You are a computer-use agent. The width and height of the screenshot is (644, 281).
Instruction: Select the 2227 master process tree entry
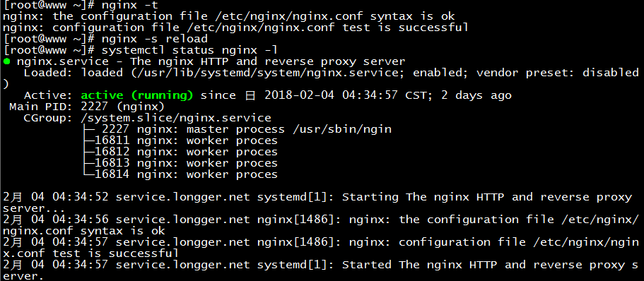point(237,130)
